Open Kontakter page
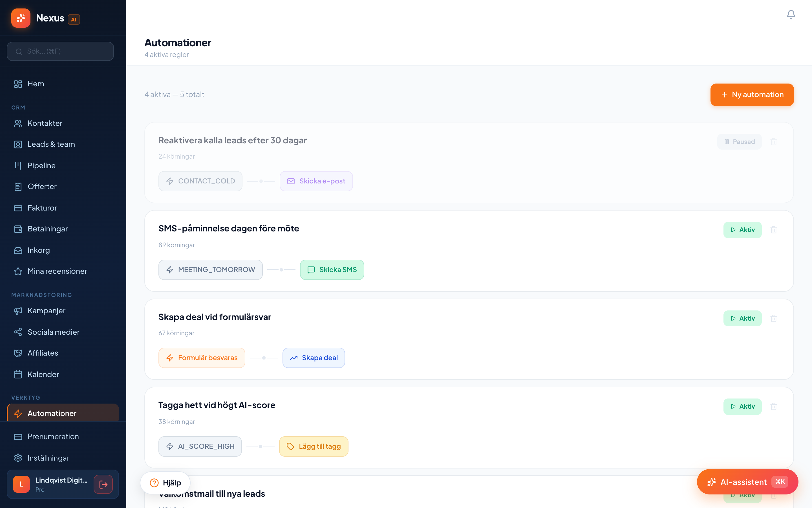The height and width of the screenshot is (508, 812). pyautogui.click(x=63, y=123)
